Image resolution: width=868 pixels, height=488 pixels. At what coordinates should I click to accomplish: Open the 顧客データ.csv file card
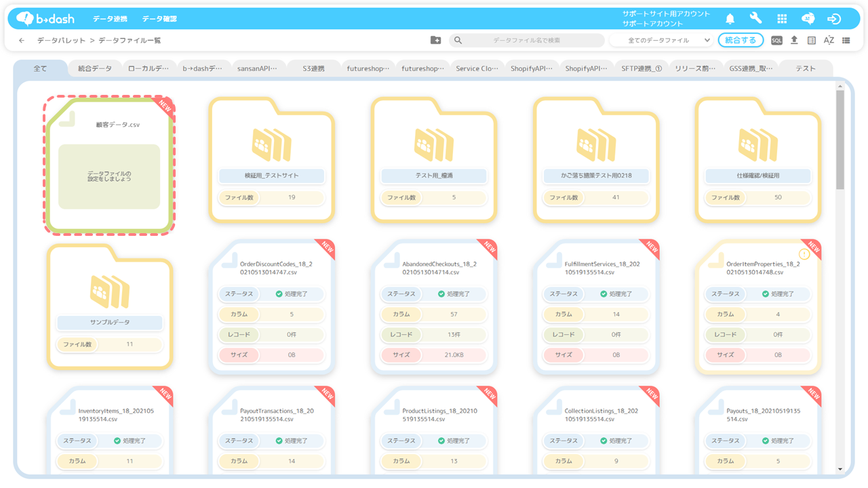point(109,165)
